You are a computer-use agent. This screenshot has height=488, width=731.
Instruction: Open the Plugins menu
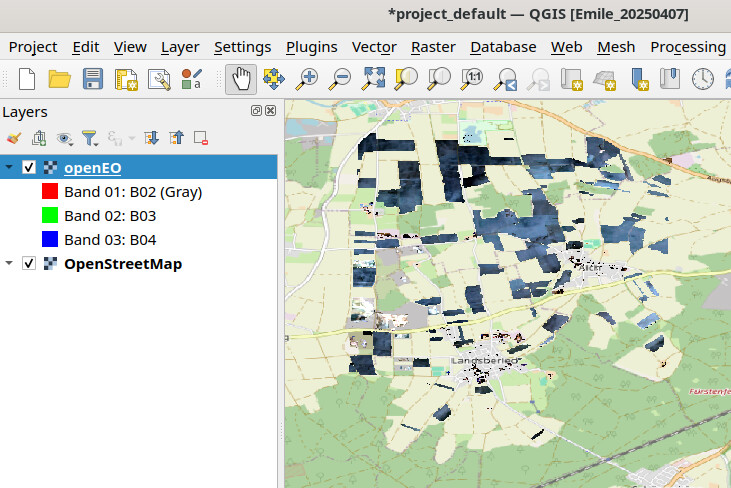pyautogui.click(x=311, y=47)
